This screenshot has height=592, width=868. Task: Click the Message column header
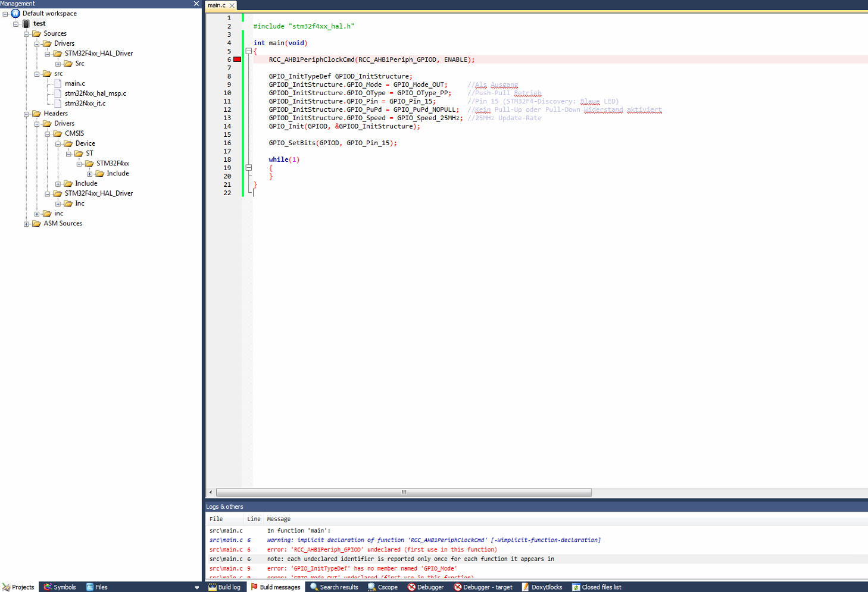pyautogui.click(x=279, y=519)
